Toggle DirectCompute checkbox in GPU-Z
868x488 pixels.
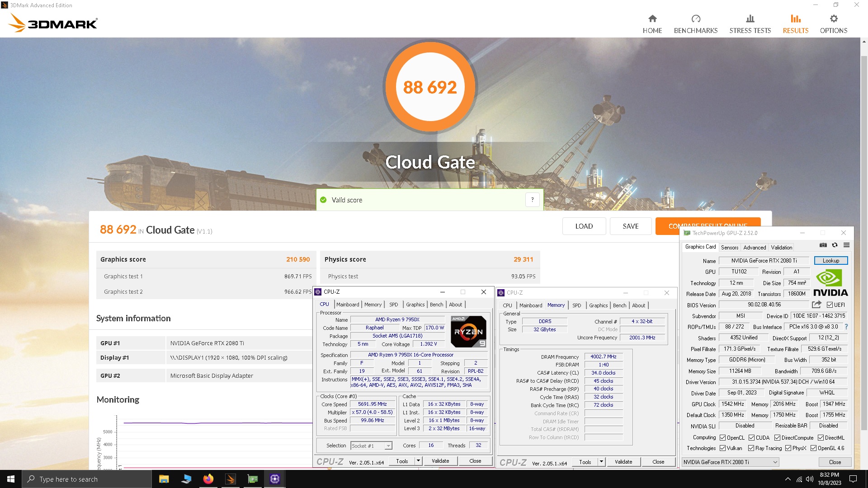click(777, 438)
